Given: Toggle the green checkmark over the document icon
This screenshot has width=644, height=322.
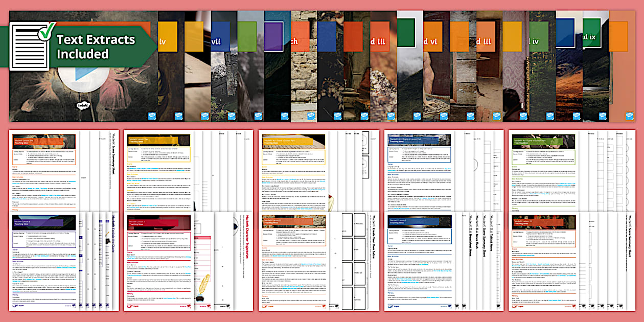Looking at the screenshot, I should tap(48, 32).
